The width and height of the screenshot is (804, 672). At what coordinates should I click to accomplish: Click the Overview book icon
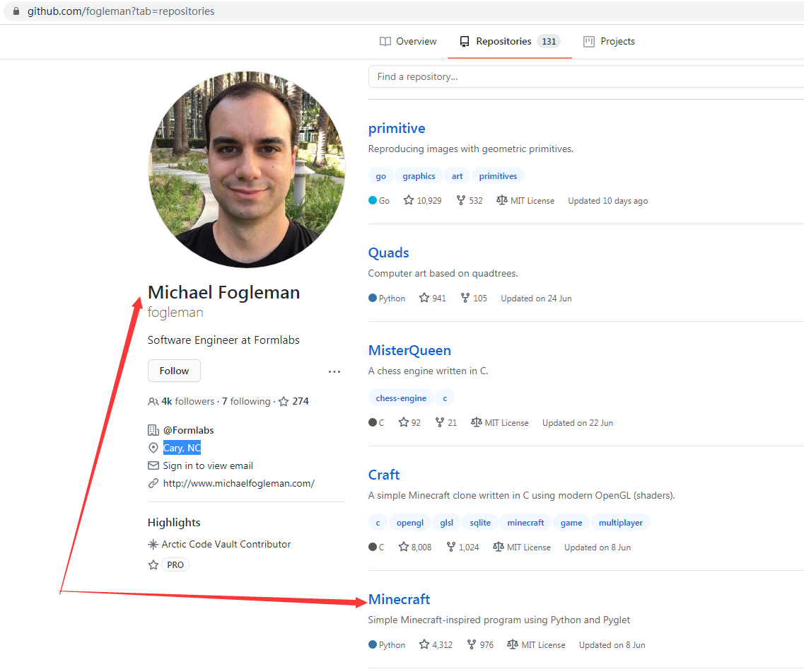[385, 42]
